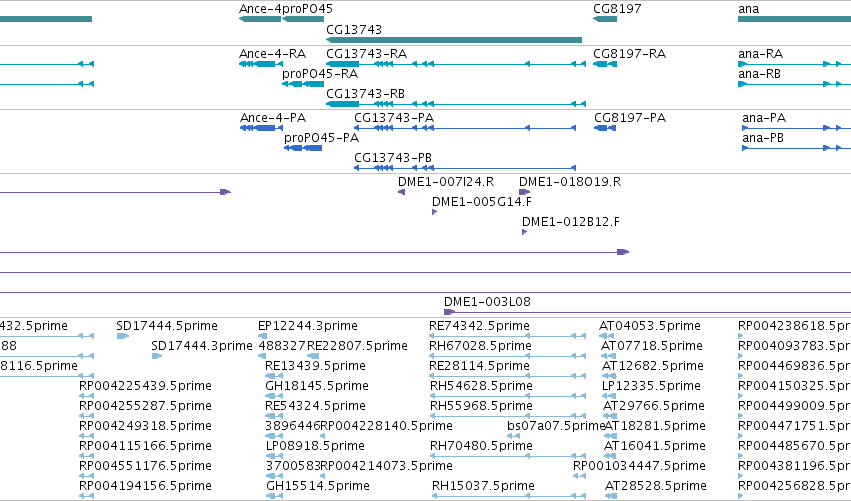851x501 pixels.
Task: Click the Ance-4-RA transcript glyph
Action: click(261, 64)
